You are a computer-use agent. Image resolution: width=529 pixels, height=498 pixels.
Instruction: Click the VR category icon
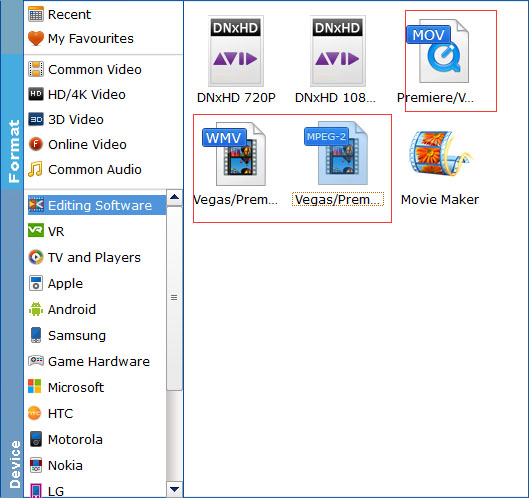[x=36, y=231]
